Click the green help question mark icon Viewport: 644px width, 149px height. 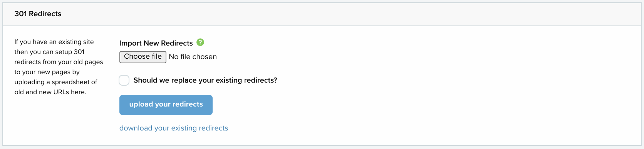point(200,42)
